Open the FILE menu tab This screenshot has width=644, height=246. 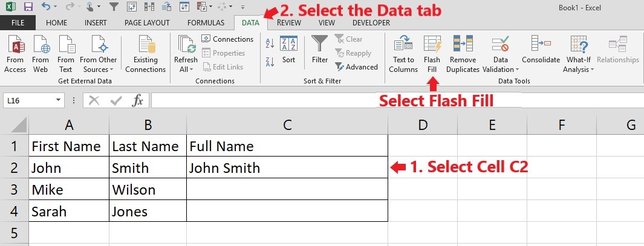18,23
